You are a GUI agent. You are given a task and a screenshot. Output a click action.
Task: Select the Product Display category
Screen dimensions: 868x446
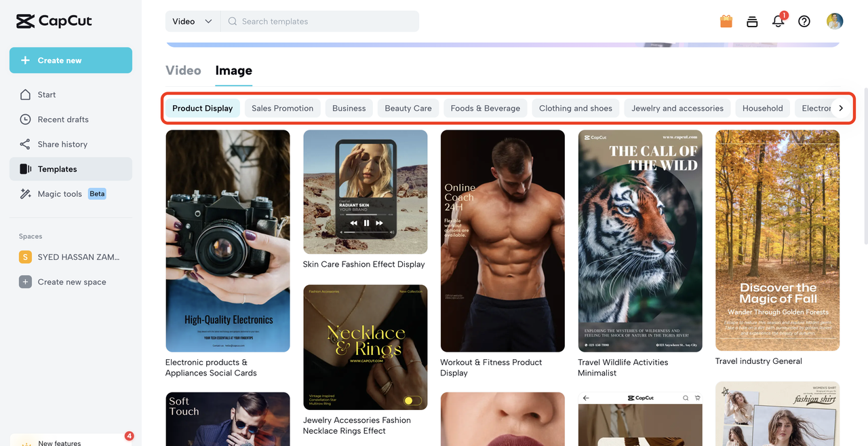point(202,108)
